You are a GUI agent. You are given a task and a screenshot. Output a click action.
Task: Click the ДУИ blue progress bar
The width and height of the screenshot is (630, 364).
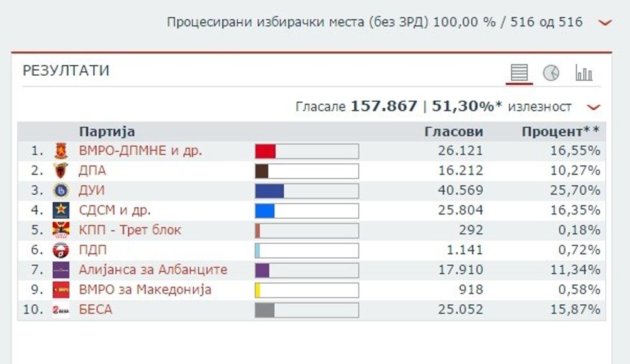click(x=307, y=191)
